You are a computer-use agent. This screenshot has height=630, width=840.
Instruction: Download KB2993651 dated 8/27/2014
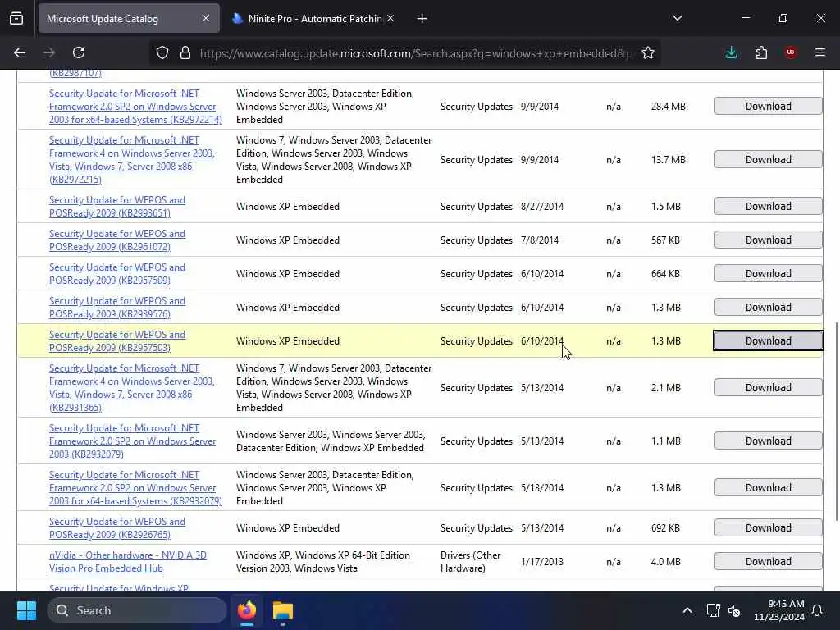point(768,206)
